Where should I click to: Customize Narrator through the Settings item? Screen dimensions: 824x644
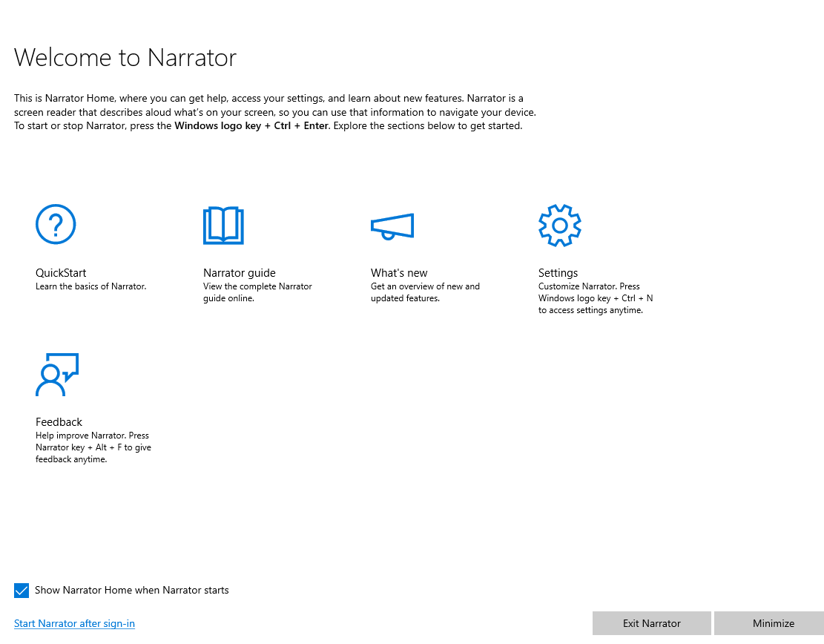point(557,272)
